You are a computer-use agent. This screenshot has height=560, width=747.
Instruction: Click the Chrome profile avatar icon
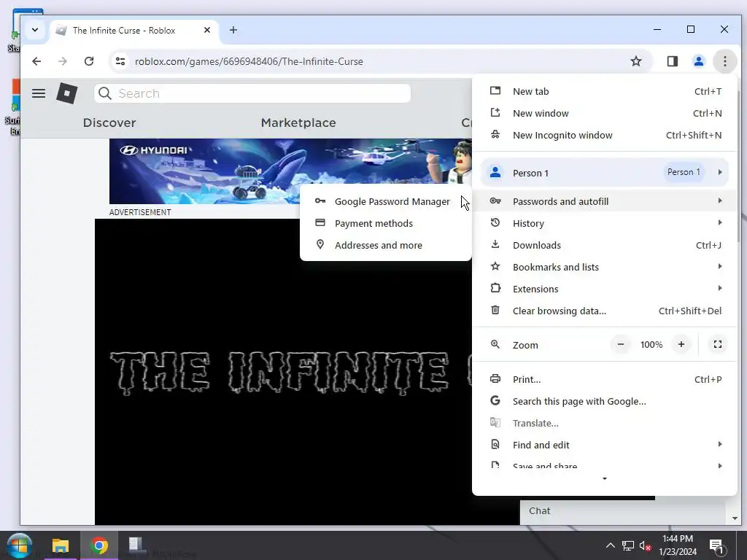[698, 61]
